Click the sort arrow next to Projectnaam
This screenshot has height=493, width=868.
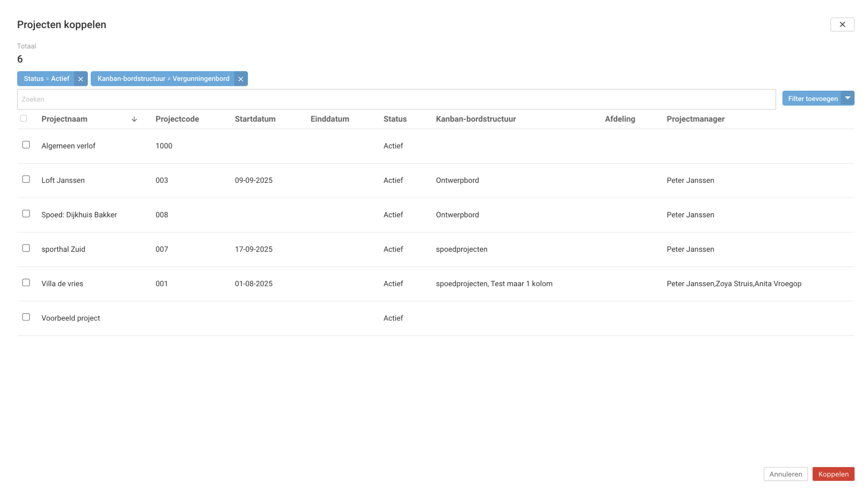134,119
